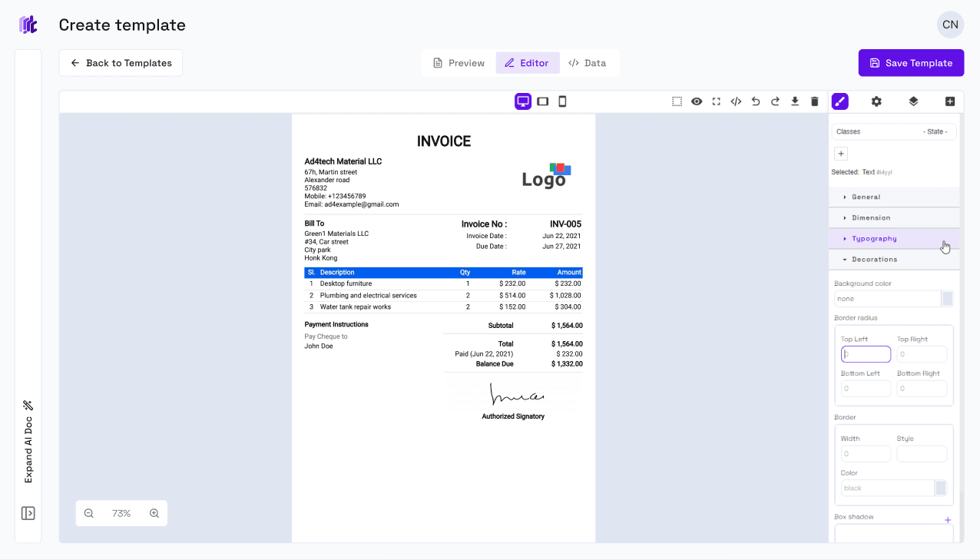The image size is (980, 560).
Task: Toggle fullscreen mode
Action: 716,101
